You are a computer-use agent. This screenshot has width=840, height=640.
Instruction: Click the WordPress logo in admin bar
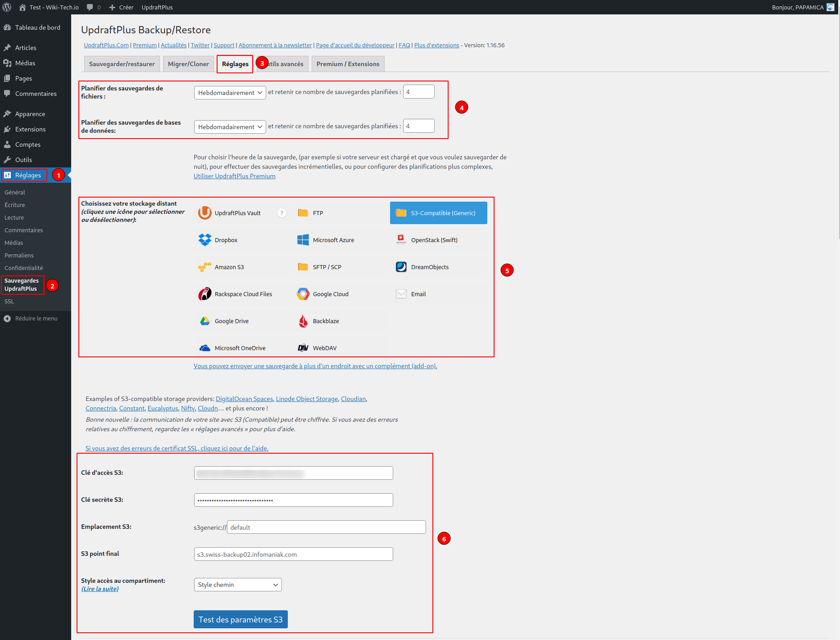coord(7,7)
